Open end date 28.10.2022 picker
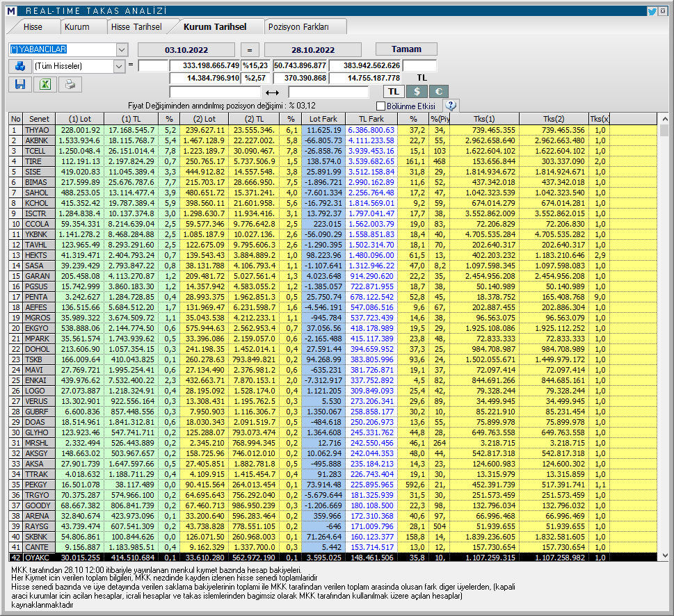674x616 pixels. 313,50
